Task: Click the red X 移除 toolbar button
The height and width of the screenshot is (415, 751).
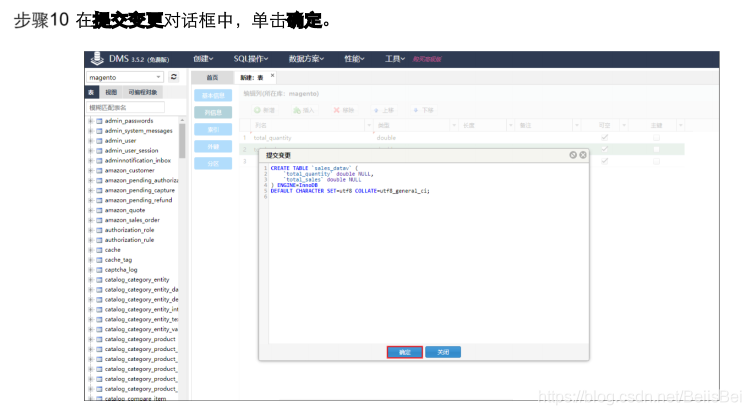Action: (x=343, y=110)
